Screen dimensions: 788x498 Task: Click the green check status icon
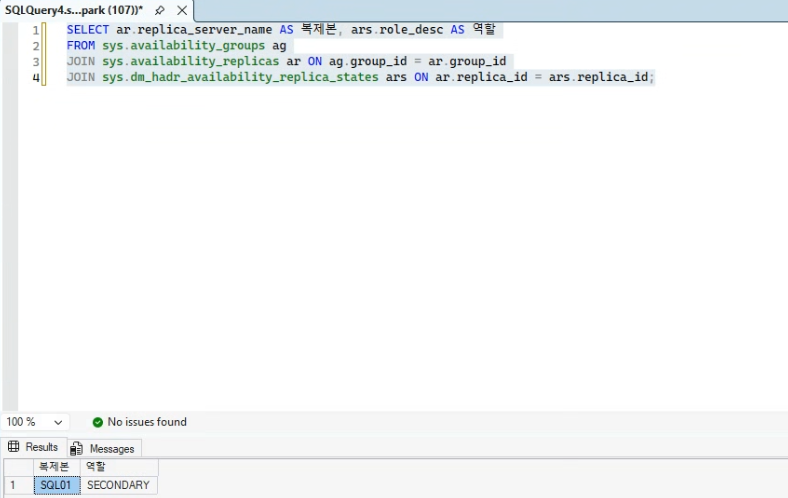click(x=98, y=422)
